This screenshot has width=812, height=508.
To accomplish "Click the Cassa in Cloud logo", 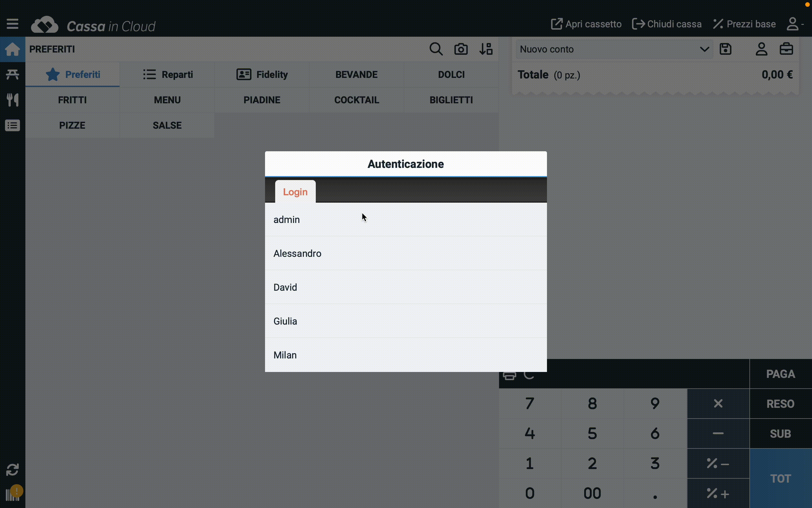I will point(93,25).
